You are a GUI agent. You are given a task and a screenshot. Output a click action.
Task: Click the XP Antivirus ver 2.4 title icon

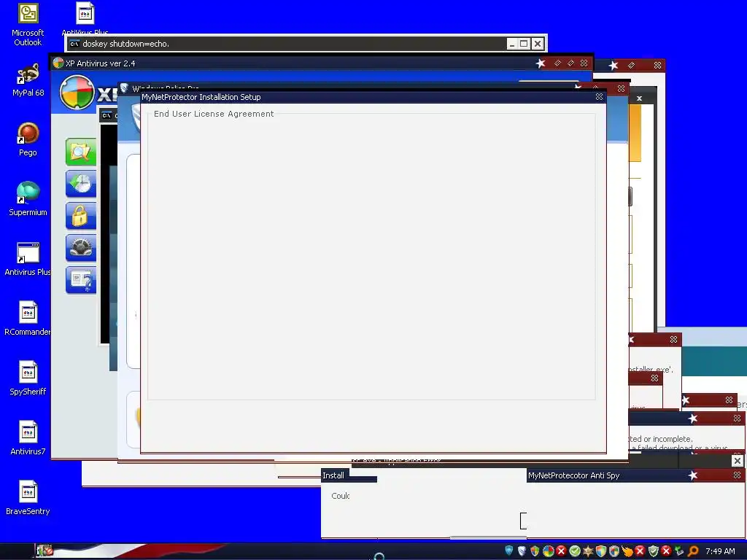pyautogui.click(x=58, y=63)
